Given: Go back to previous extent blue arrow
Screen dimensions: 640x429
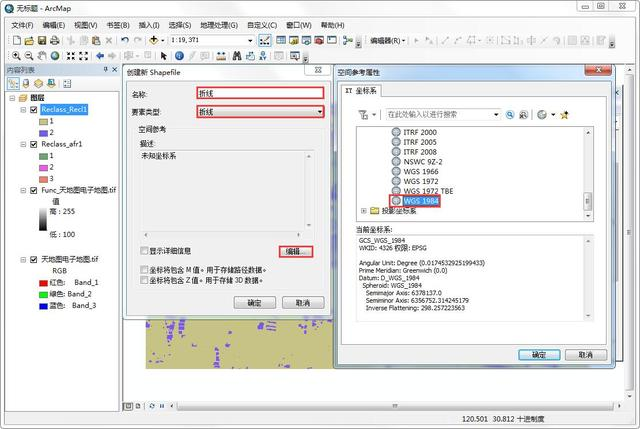Looking at the screenshot, I should coord(100,56).
